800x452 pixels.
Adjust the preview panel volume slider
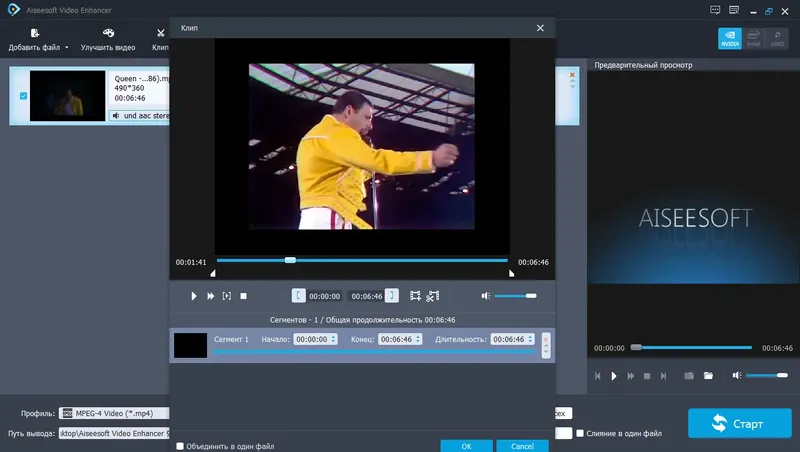766,375
